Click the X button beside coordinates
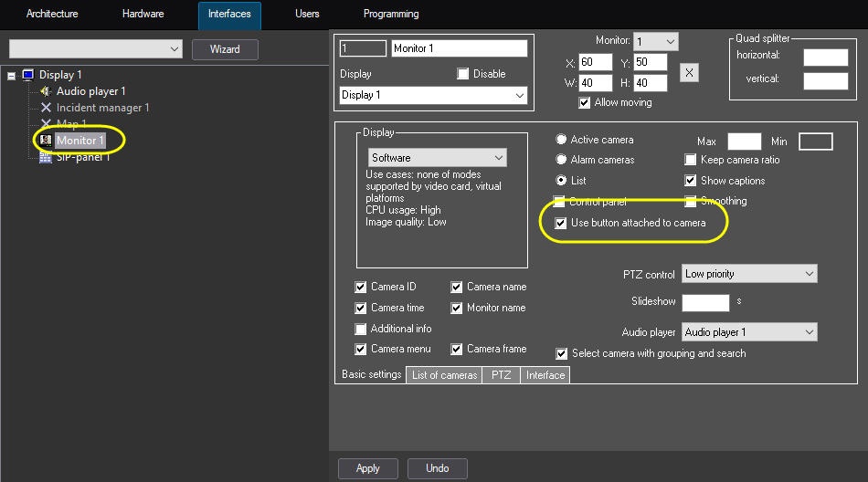This screenshot has height=482, width=868. 690,73
